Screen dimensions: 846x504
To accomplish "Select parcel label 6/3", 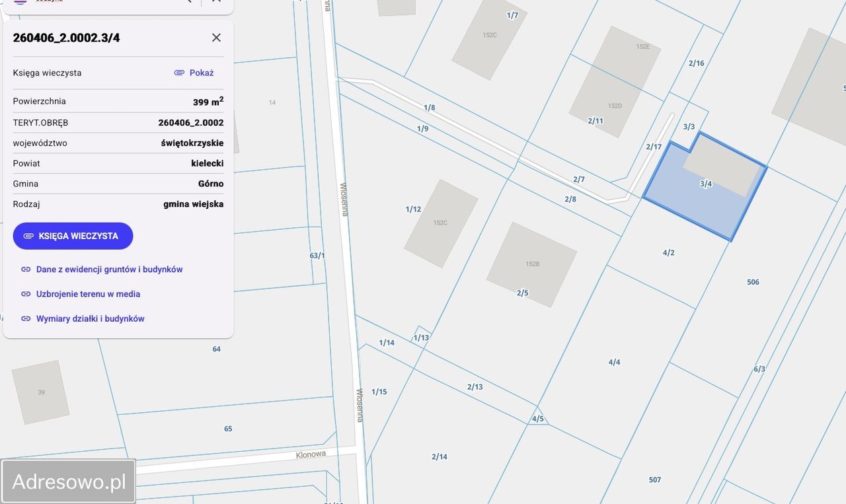I will tap(759, 369).
